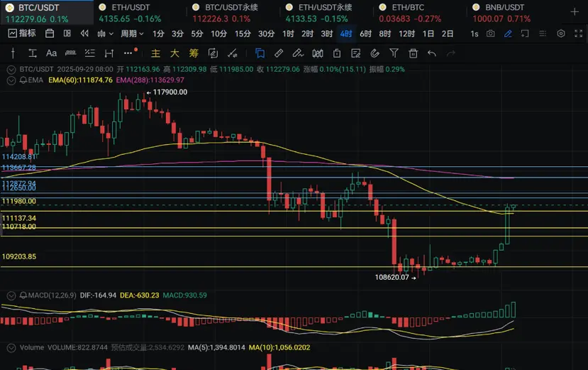Select the 8时 timeframe
This screenshot has width=588, height=370.
pyautogui.click(x=384, y=34)
